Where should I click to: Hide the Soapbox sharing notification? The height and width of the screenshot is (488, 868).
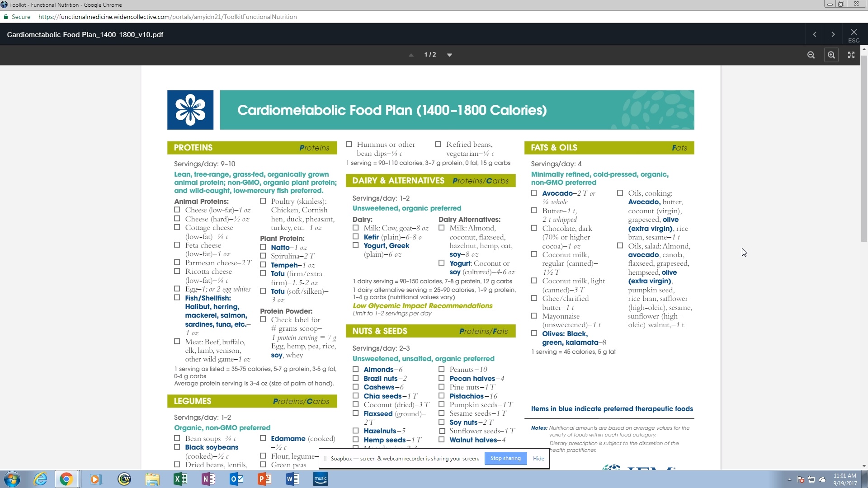[538, 458]
